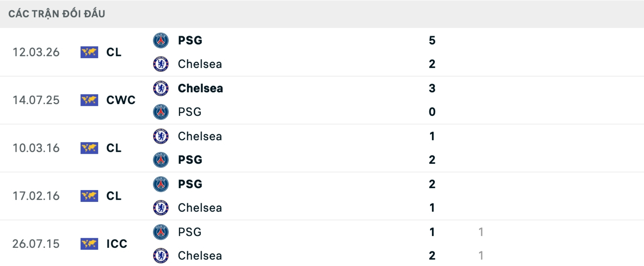Click the ICC competition globe icon
This screenshot has width=644, height=266.
pos(89,244)
